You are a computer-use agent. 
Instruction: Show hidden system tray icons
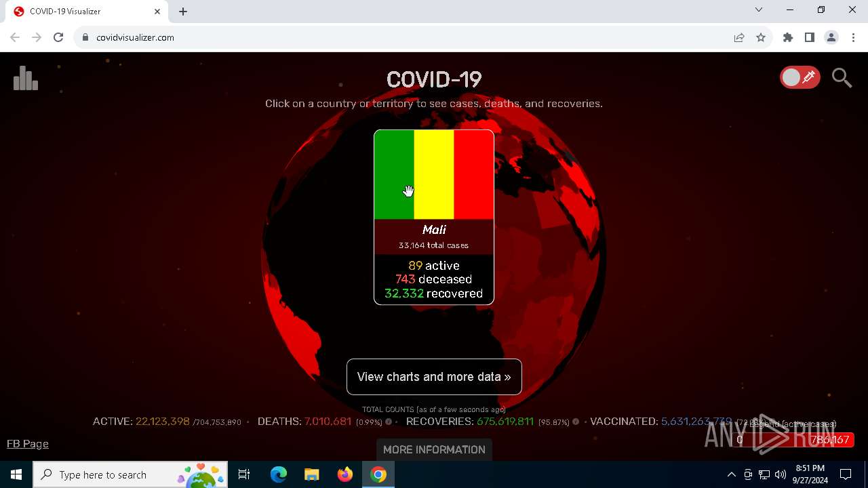[x=731, y=474]
